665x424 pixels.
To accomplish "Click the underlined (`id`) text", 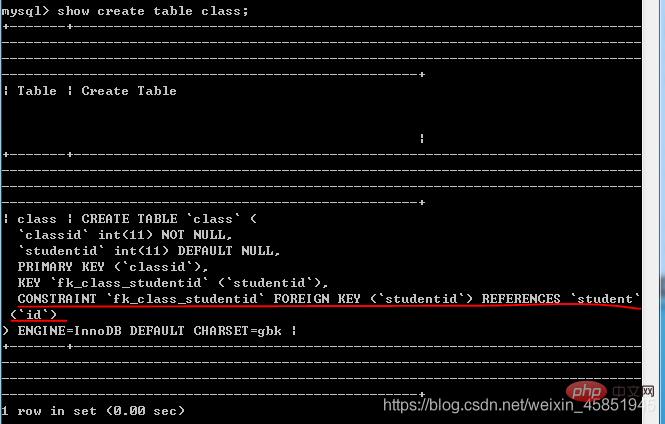I will pos(33,315).
